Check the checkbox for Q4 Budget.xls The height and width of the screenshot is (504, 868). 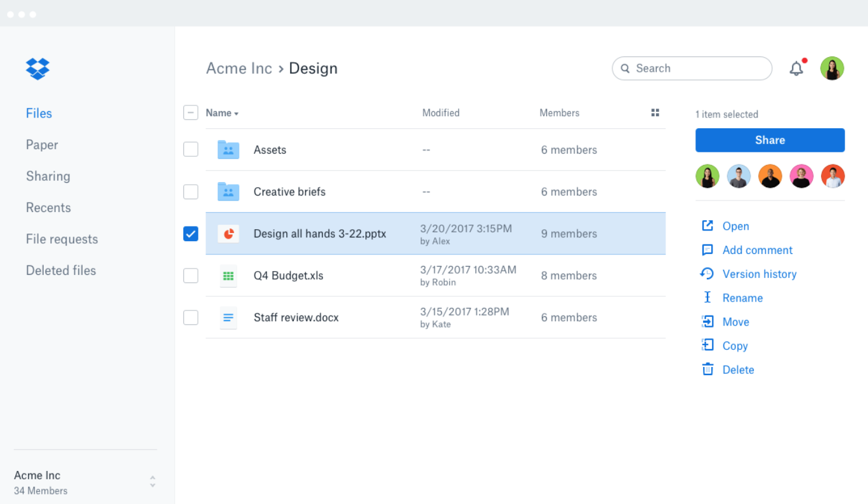pyautogui.click(x=190, y=275)
